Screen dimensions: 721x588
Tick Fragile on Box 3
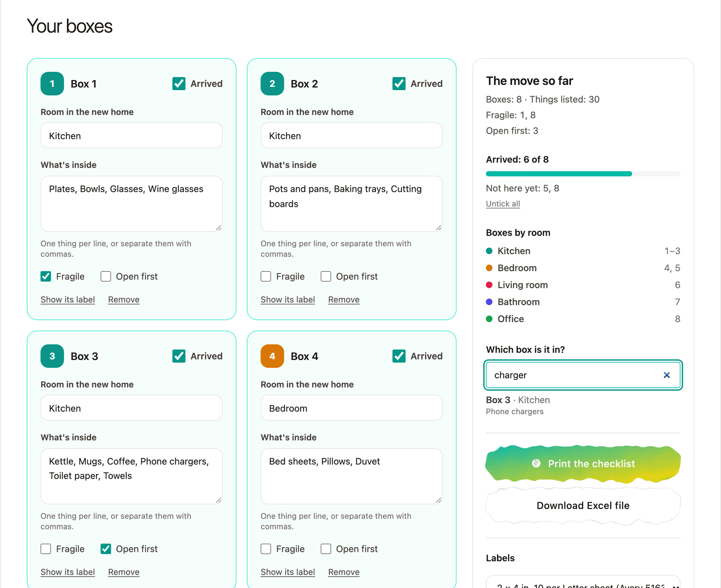46,549
